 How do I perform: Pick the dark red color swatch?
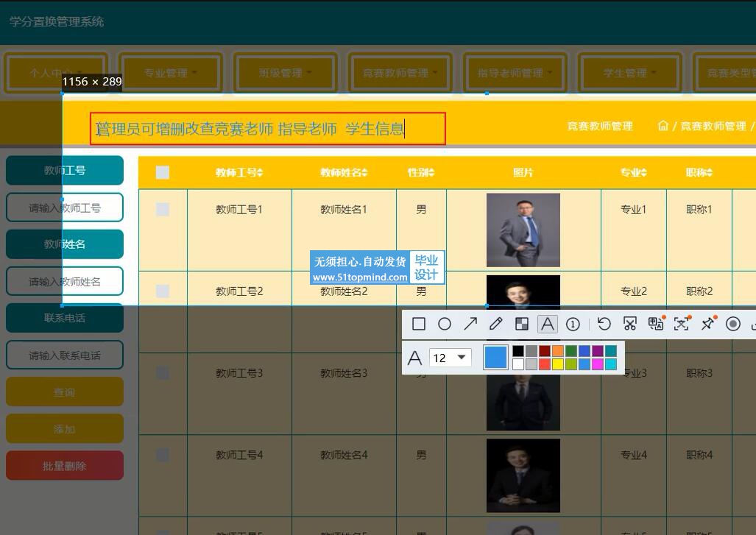544,350
